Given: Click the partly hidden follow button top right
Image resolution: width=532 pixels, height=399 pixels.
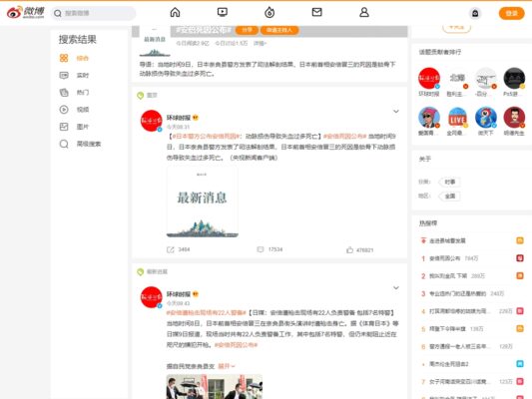Looking at the screenshot, I should coord(457,29).
